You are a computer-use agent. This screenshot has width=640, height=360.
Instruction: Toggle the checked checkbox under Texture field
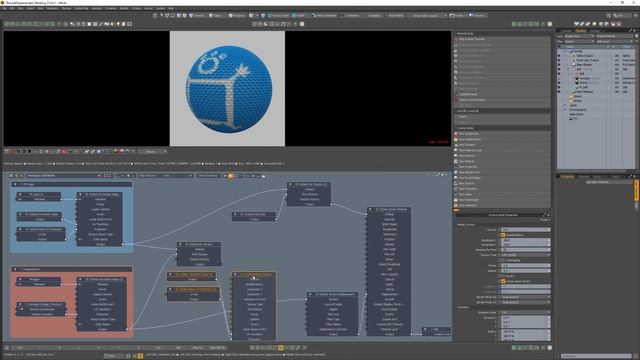click(503, 235)
